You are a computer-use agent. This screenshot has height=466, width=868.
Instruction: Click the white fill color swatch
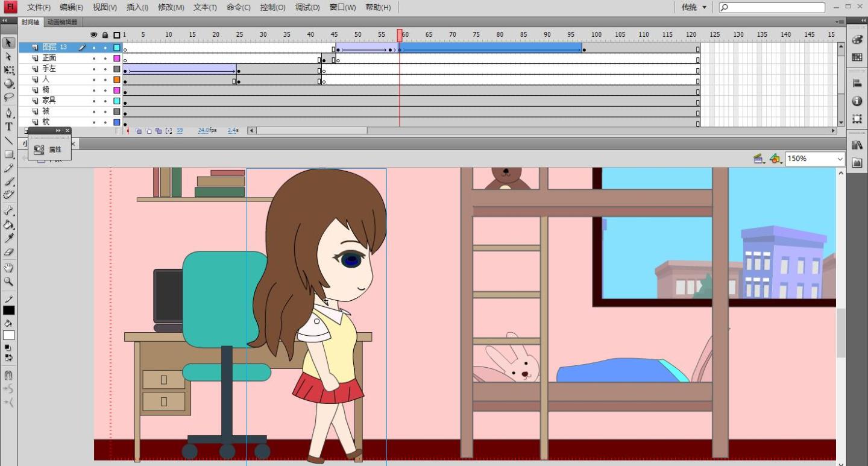pyautogui.click(x=8, y=335)
